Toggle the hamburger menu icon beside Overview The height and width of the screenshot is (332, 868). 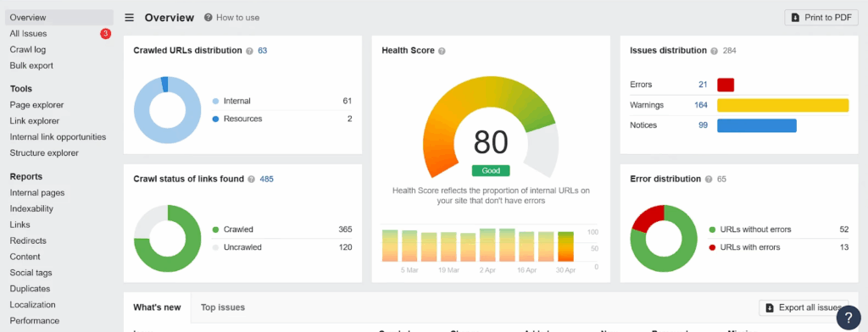[130, 18]
